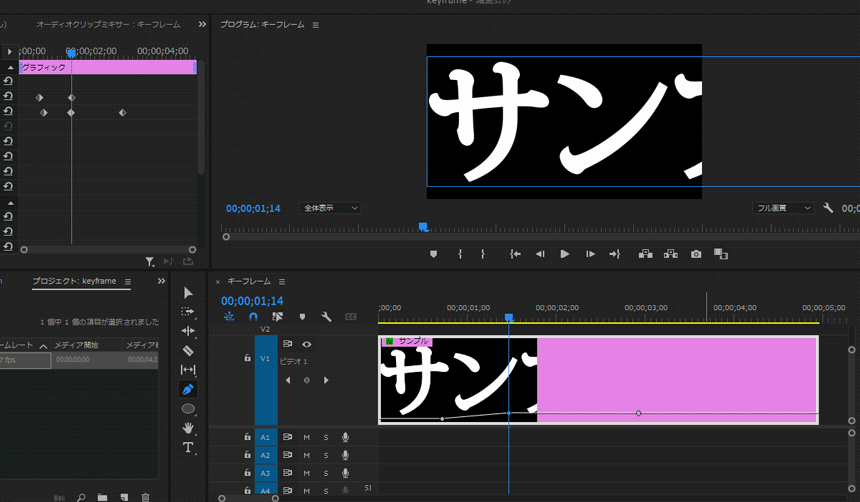Screen dimensions: 860x502
Task: Add marker in the Program monitor
Action: click(x=433, y=254)
